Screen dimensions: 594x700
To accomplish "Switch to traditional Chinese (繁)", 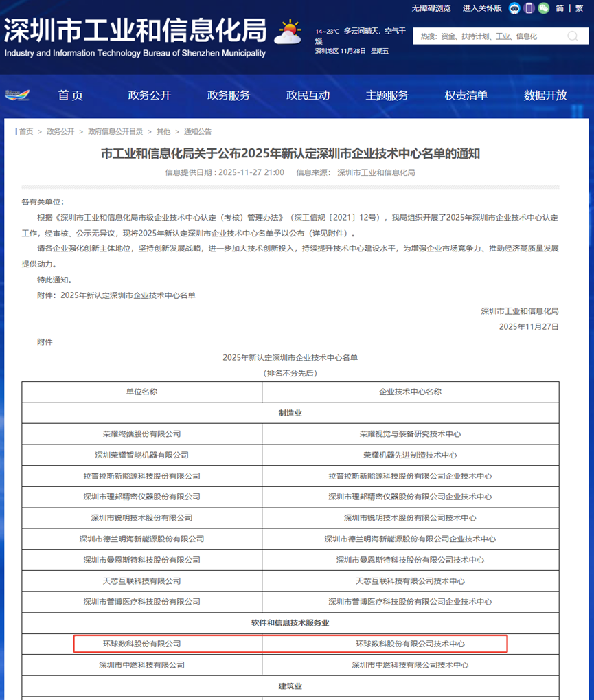I will (578, 8).
